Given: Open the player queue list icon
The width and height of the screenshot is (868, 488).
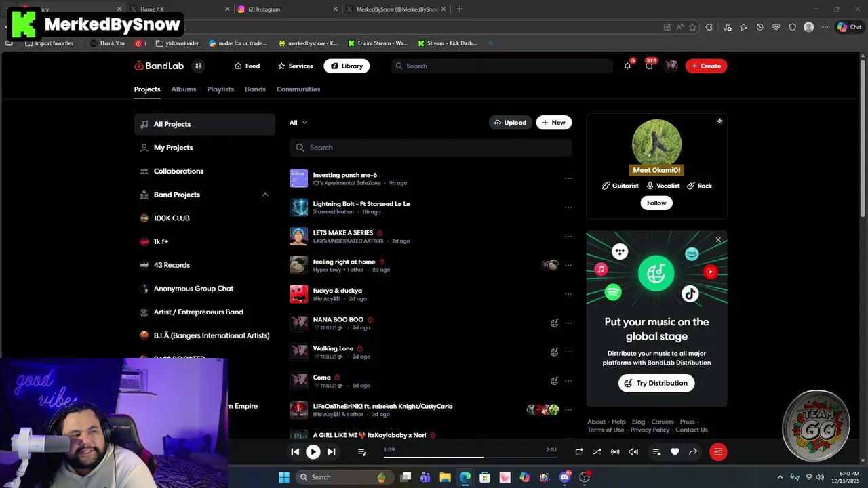Looking at the screenshot, I should [x=362, y=452].
